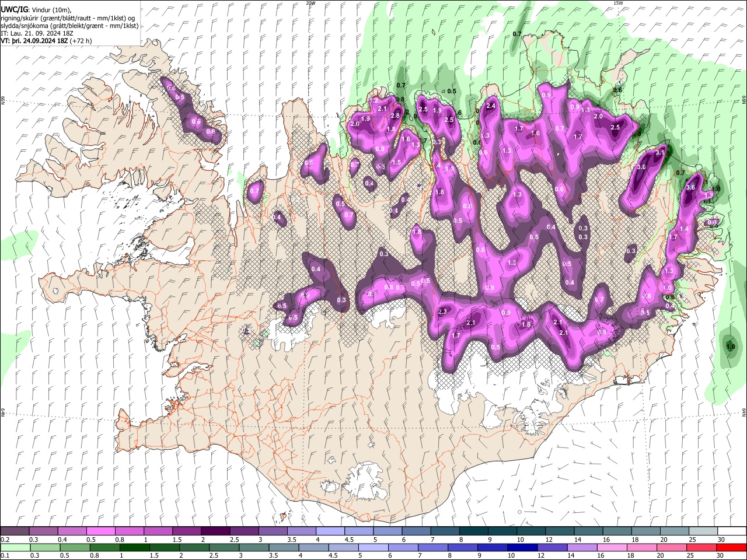Click the 0.4 label under the upper legend
The image size is (747, 560).
pos(62,540)
